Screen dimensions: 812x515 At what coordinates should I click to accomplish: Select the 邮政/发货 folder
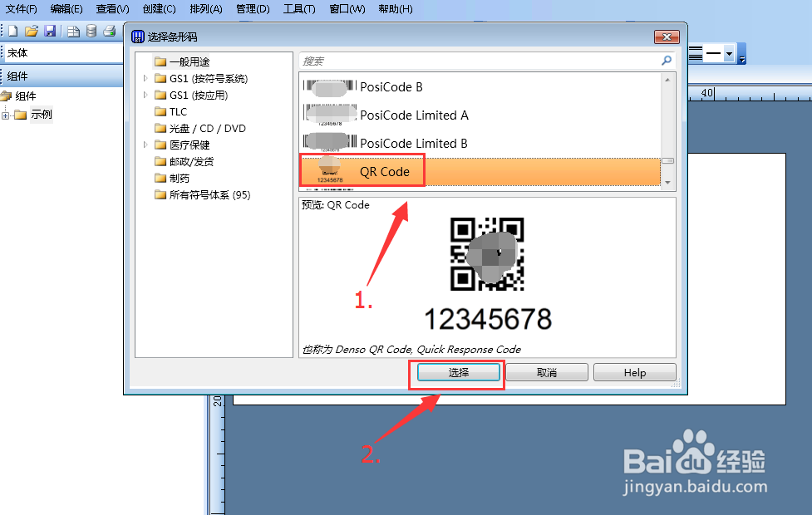pyautogui.click(x=185, y=161)
